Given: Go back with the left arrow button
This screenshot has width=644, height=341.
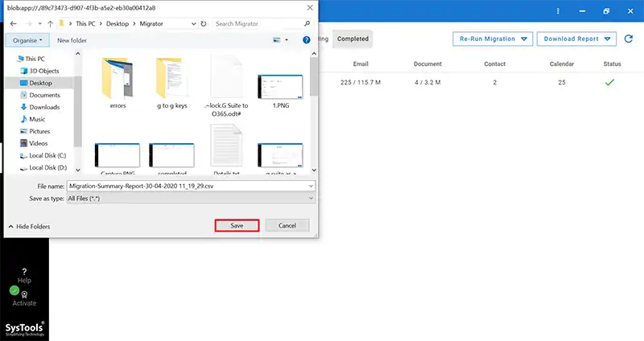Looking at the screenshot, I should [13, 24].
